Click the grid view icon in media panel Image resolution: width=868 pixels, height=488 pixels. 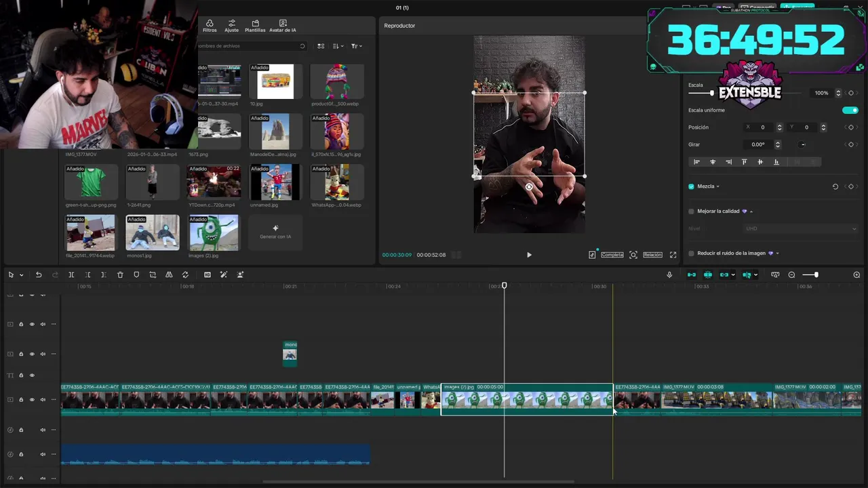click(x=321, y=46)
